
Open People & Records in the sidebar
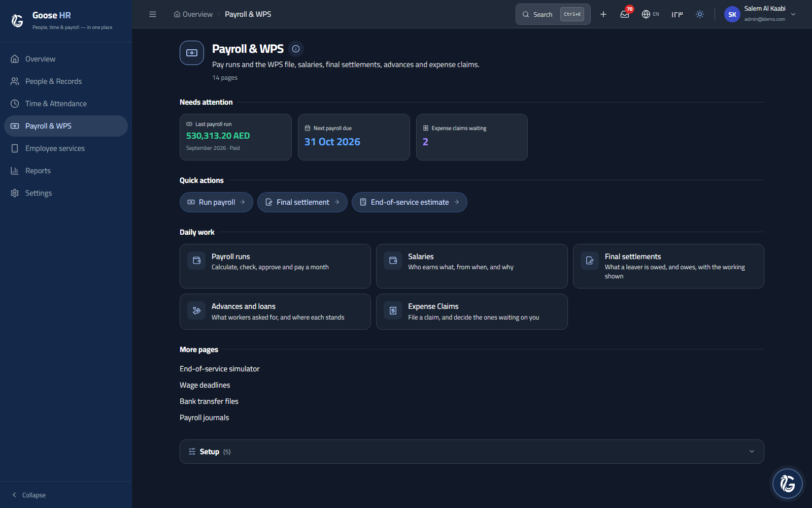[x=66, y=81]
